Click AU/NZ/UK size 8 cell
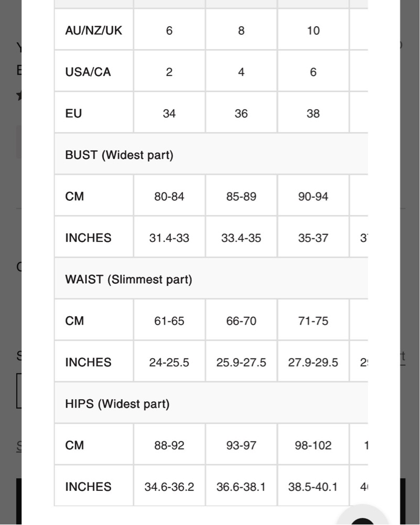The height and width of the screenshot is (525, 420). pos(241,30)
